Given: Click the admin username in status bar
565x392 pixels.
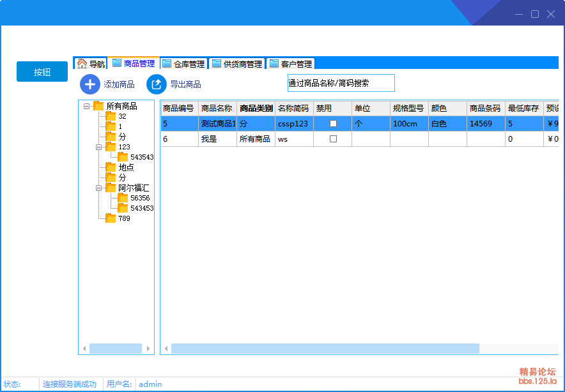Looking at the screenshot, I should [x=150, y=384].
